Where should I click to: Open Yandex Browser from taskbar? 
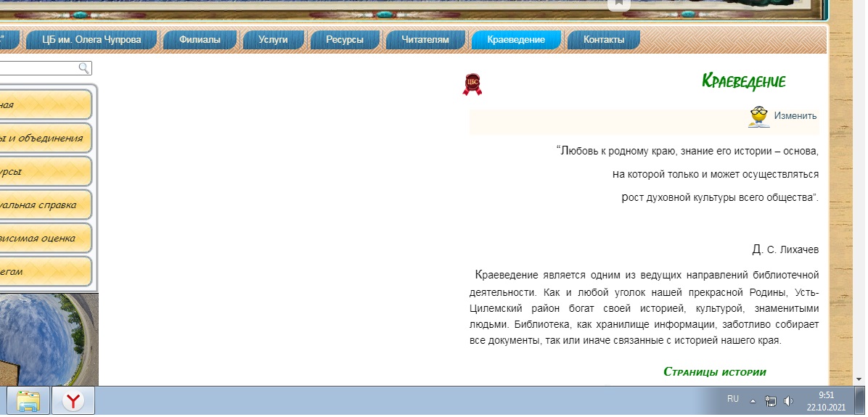pyautogui.click(x=73, y=400)
